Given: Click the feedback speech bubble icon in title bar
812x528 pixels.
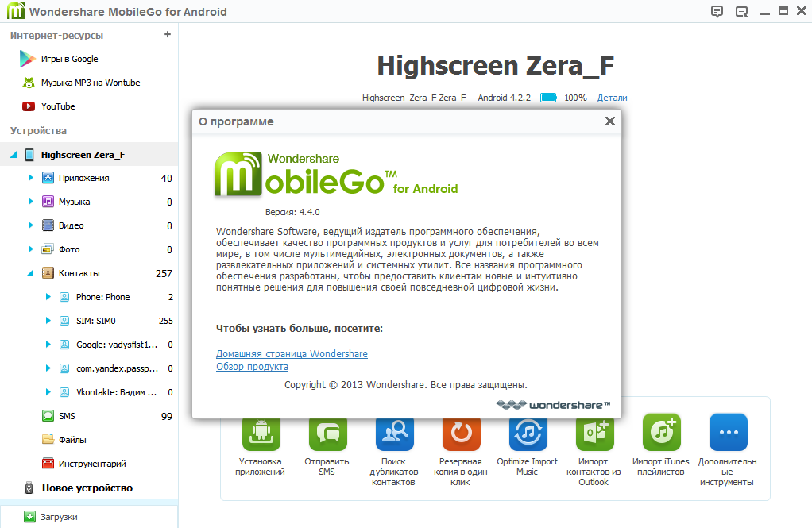Looking at the screenshot, I should point(717,11).
